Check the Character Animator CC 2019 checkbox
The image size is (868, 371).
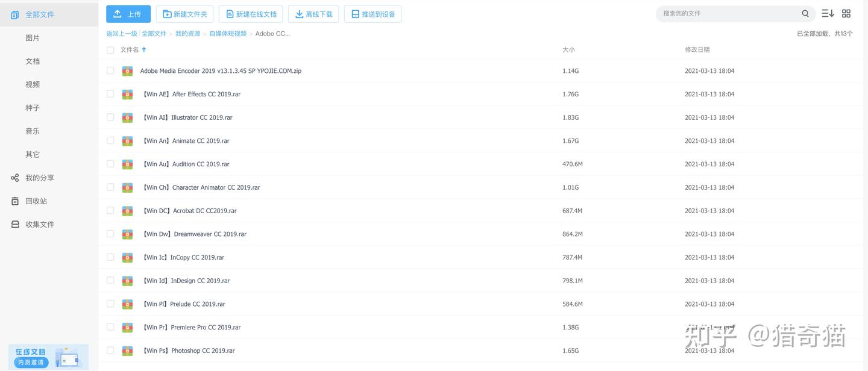tap(110, 187)
